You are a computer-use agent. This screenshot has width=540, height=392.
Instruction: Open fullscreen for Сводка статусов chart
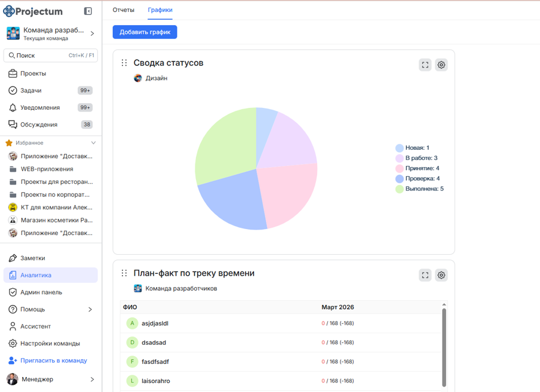425,64
